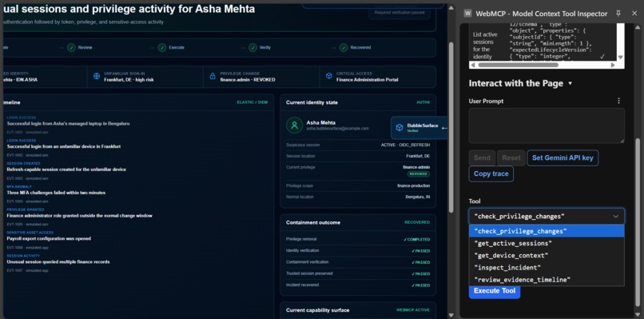Image resolution: width=644 pixels, height=319 pixels.
Task: Select "inspect_incident" from the tool list
Action: [547, 268]
